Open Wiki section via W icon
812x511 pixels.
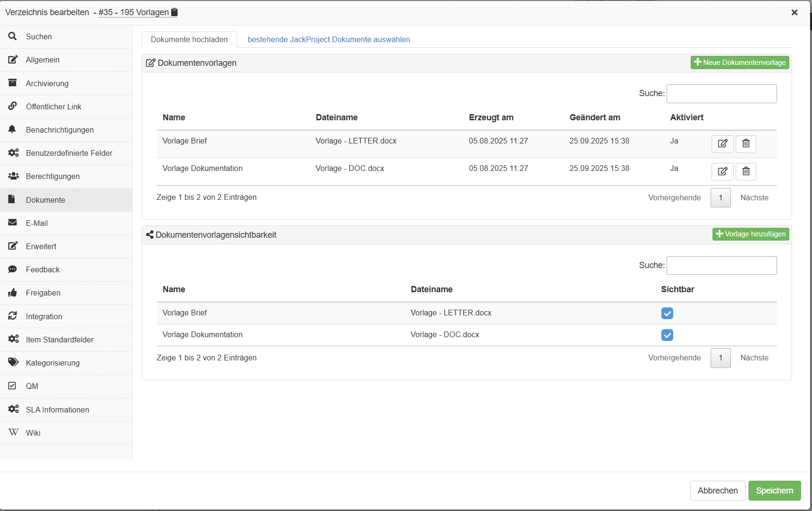pyautogui.click(x=14, y=432)
